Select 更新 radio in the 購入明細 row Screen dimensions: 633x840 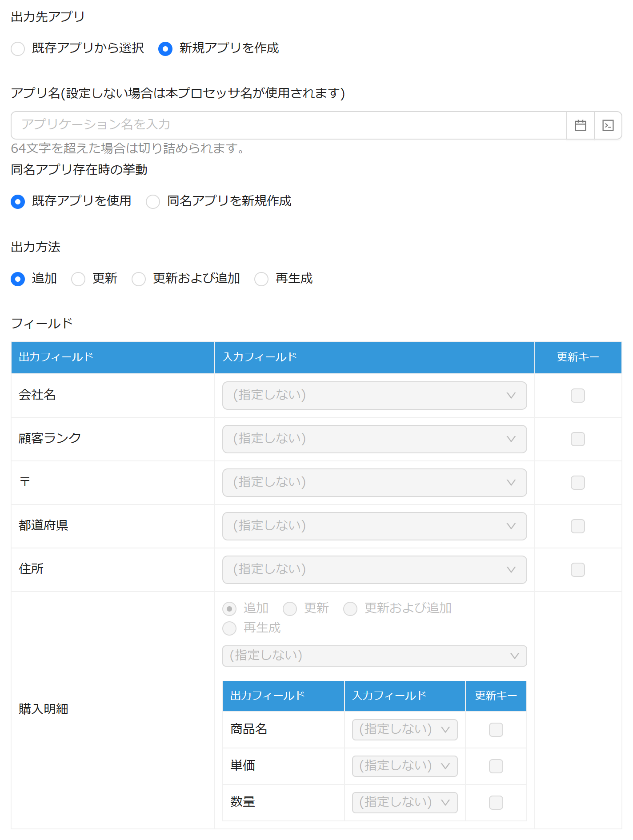click(x=290, y=608)
